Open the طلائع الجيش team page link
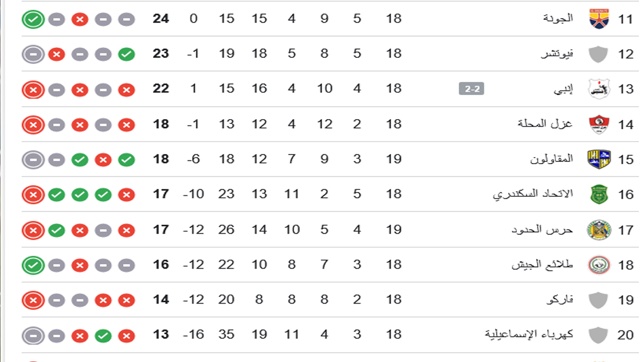The image size is (644, 362). pyautogui.click(x=542, y=265)
